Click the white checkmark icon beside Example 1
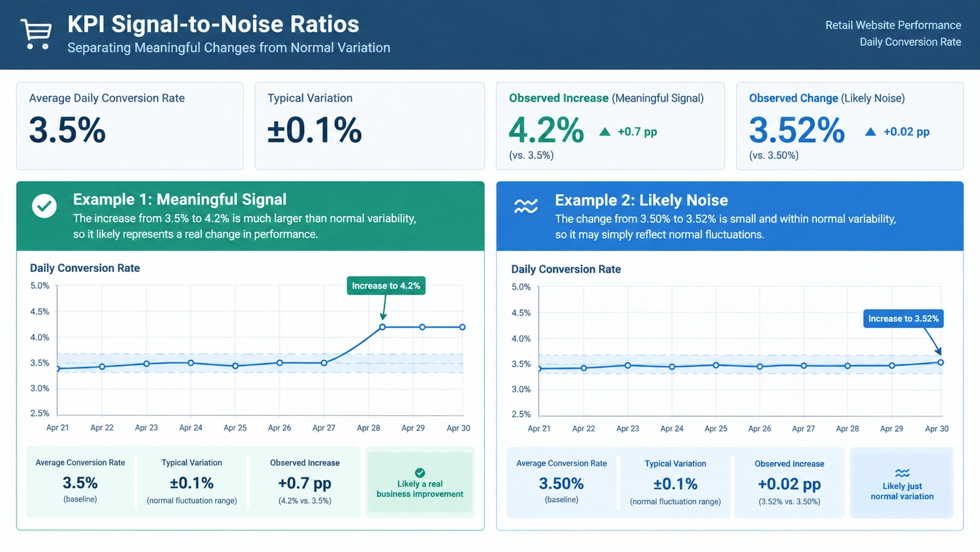 [44, 206]
